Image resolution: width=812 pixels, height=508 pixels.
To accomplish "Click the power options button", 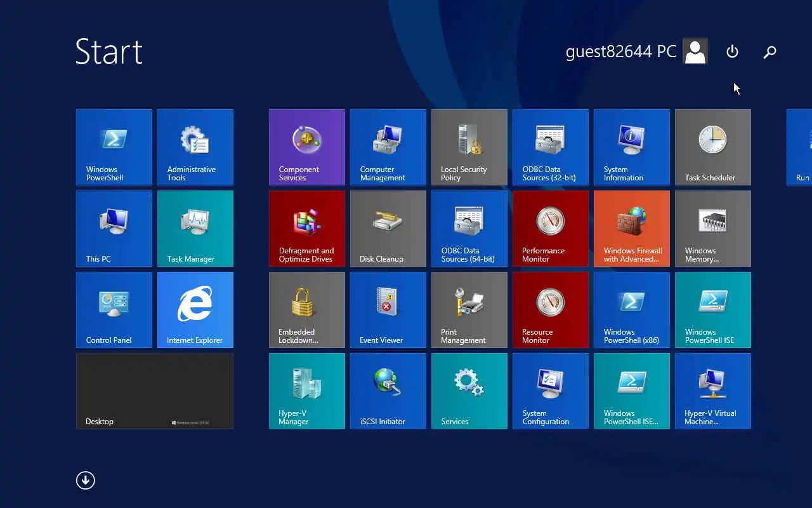I will [732, 51].
